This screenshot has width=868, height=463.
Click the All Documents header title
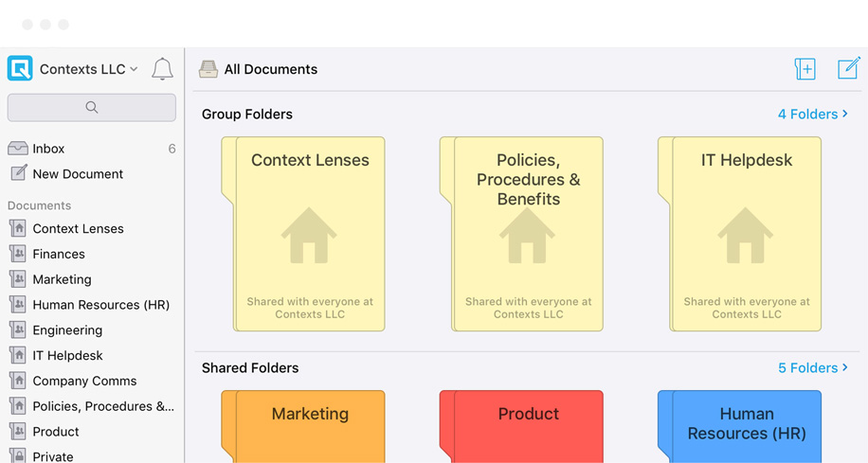tap(271, 69)
